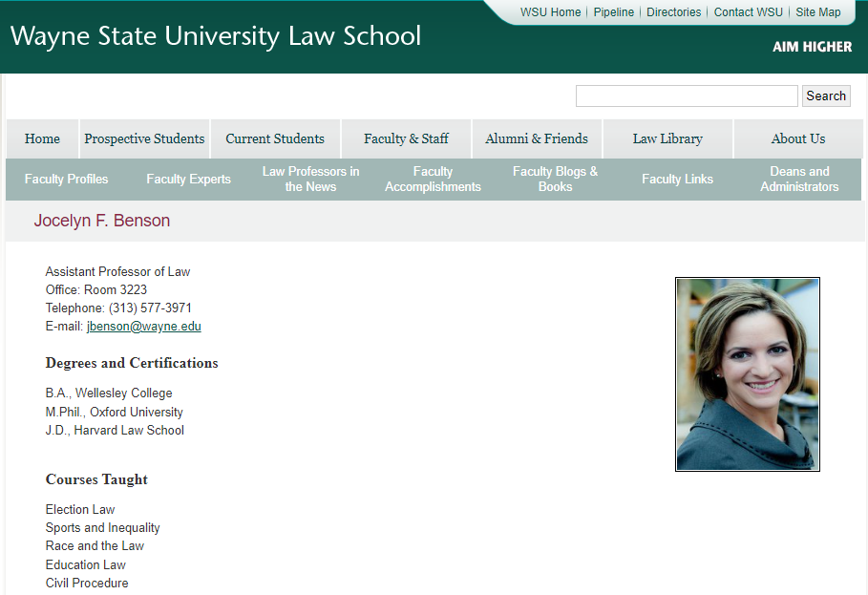Open the Contact WSU link
The width and height of the screenshot is (868, 595).
pos(748,12)
